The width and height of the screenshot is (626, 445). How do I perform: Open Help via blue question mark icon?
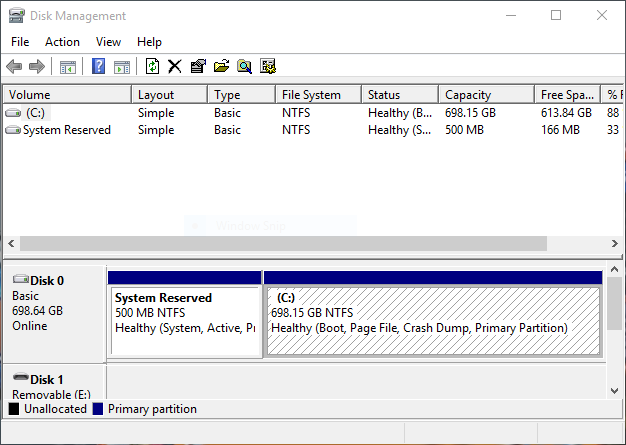tap(98, 66)
